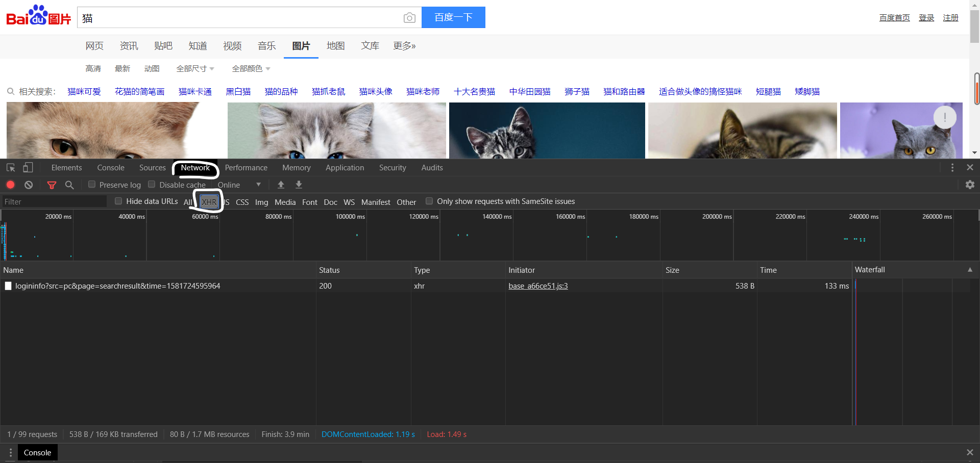
Task: Expand the 全部颜色 color dropdown
Action: point(251,68)
